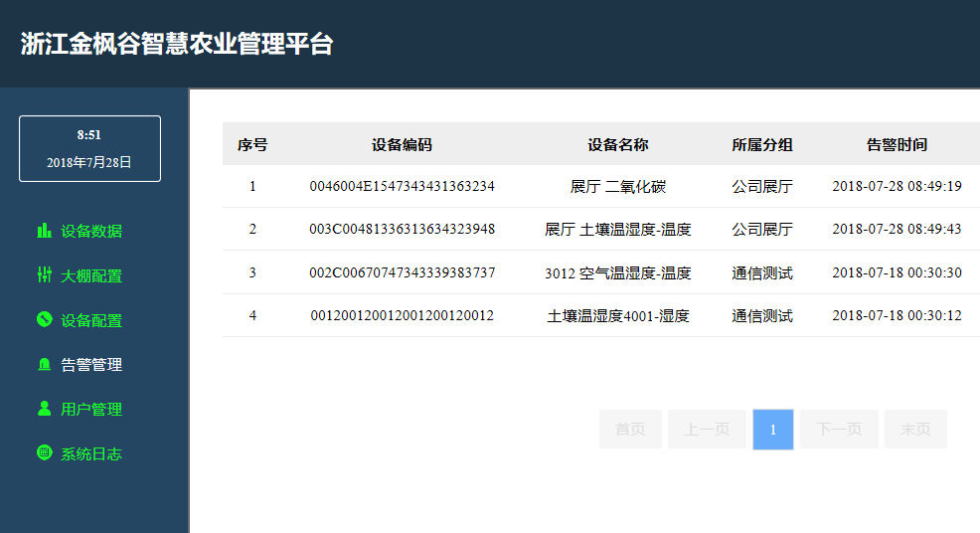Viewport: 980px width, 533px height.
Task: Select the row for 展厅 二氧化碳
Action: [x=617, y=186]
